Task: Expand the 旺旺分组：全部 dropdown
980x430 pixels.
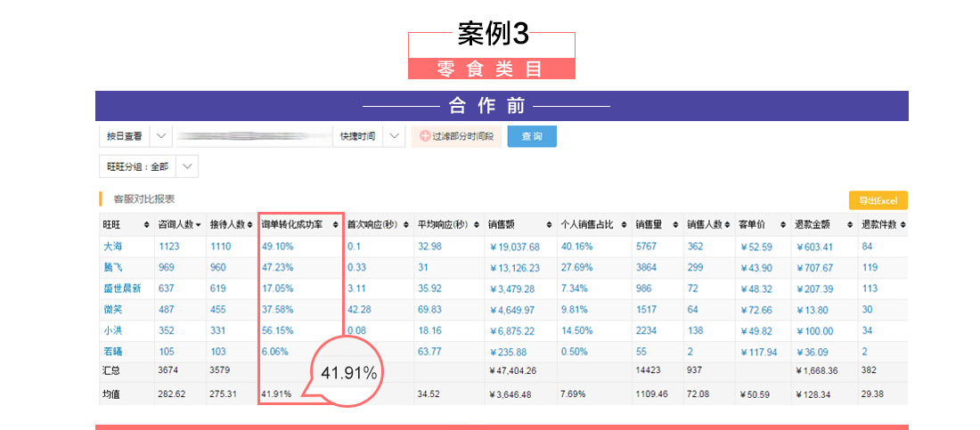Action: (x=187, y=166)
